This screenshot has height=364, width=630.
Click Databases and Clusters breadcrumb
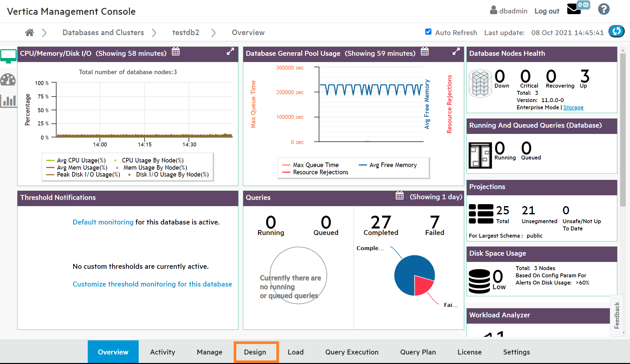pos(103,32)
